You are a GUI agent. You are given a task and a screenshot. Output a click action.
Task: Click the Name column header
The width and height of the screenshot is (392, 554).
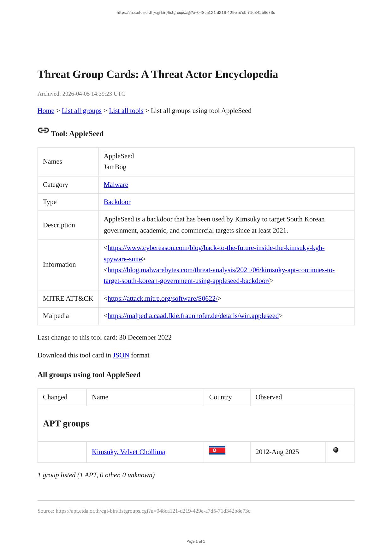tap(100, 397)
